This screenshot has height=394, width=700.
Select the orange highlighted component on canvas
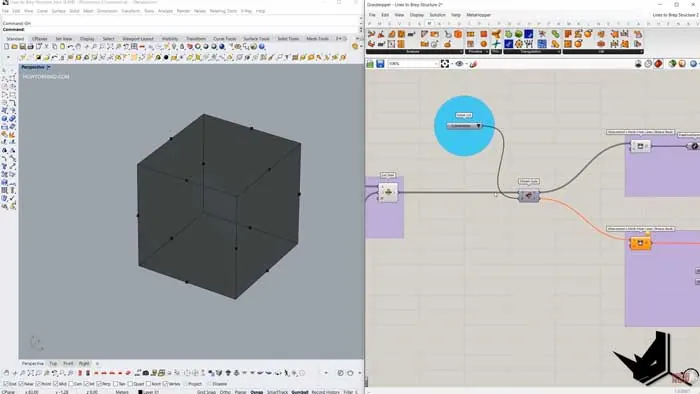(640, 243)
